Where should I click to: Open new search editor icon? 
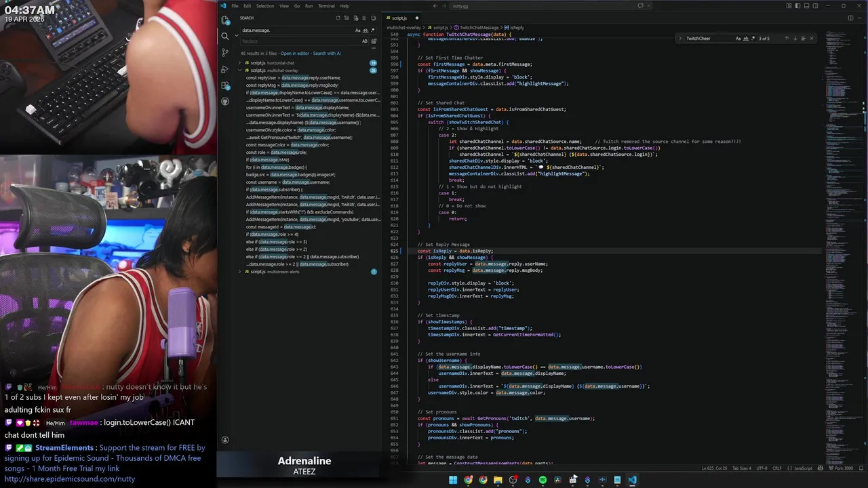click(x=355, y=18)
